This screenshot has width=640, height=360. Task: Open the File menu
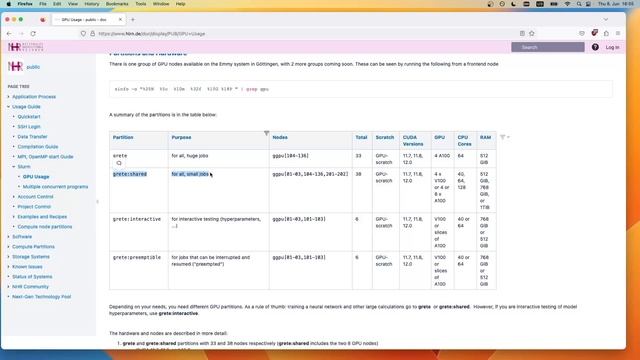click(x=43, y=4)
